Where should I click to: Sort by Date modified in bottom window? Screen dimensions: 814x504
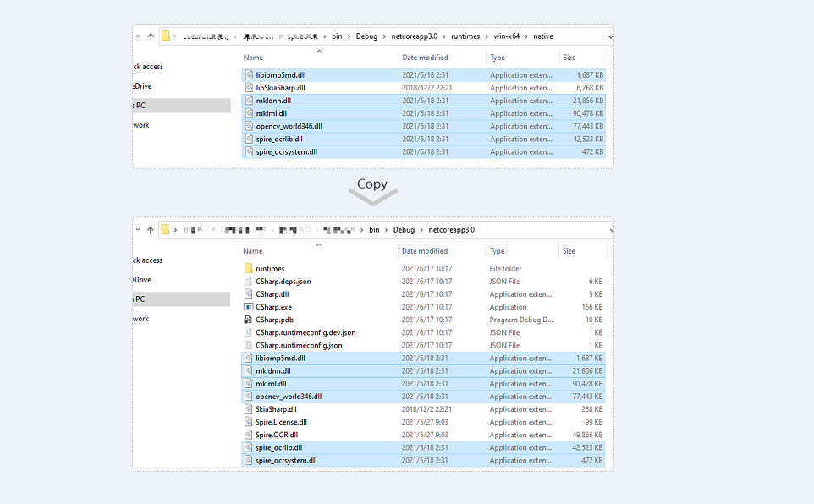coord(425,251)
